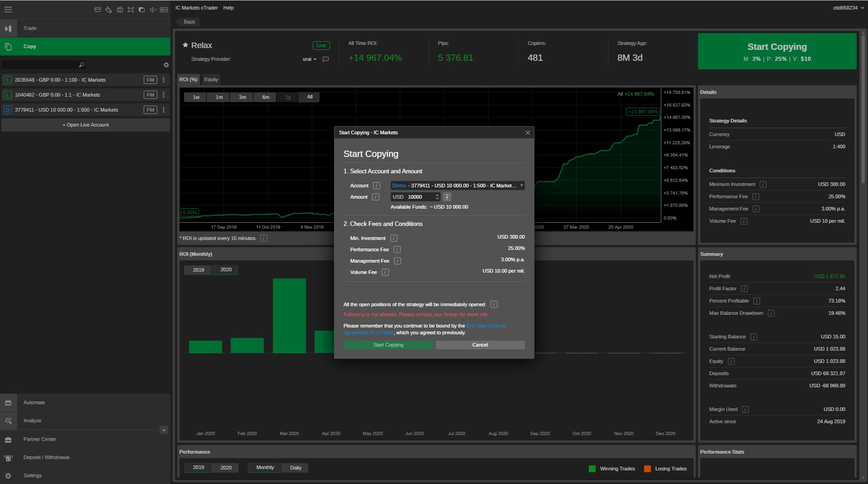The image size is (868, 484).
Task: Open the Analyze section
Action: [85, 420]
